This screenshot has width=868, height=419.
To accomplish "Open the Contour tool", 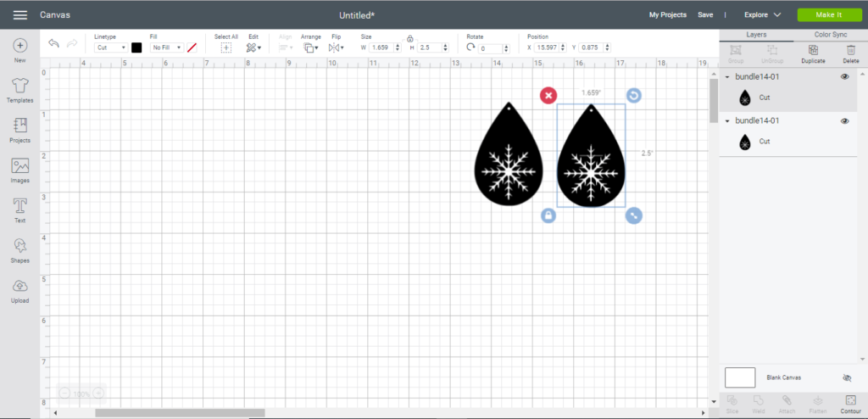I will click(x=850, y=404).
